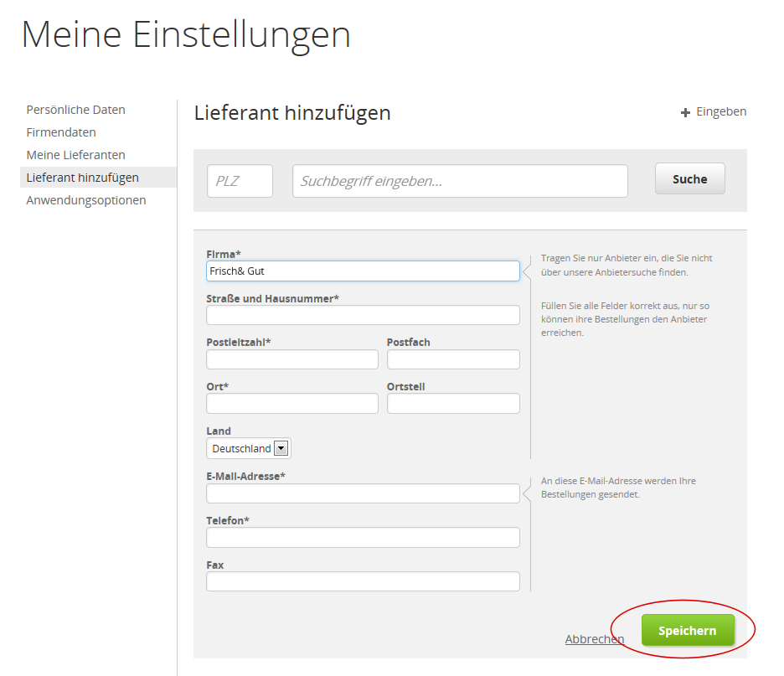The height and width of the screenshot is (676, 784).
Task: Select the Straße und Hausnummer field
Action: (363, 315)
